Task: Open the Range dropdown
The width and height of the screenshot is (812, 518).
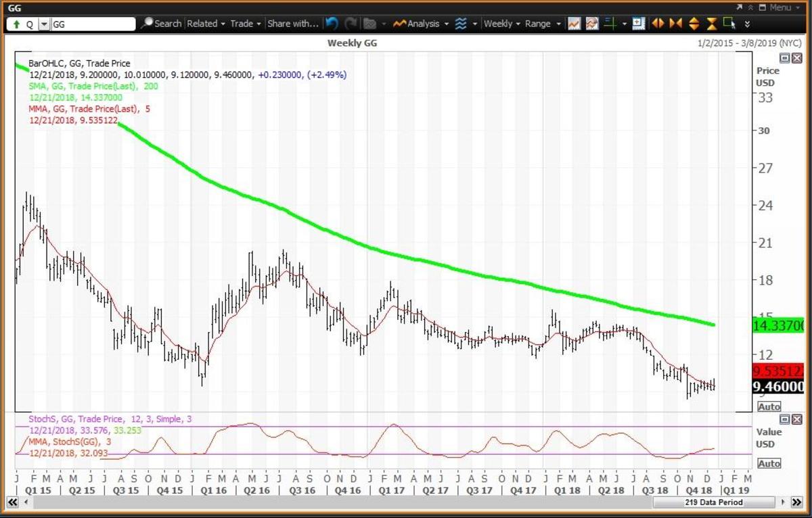Action: click(543, 24)
